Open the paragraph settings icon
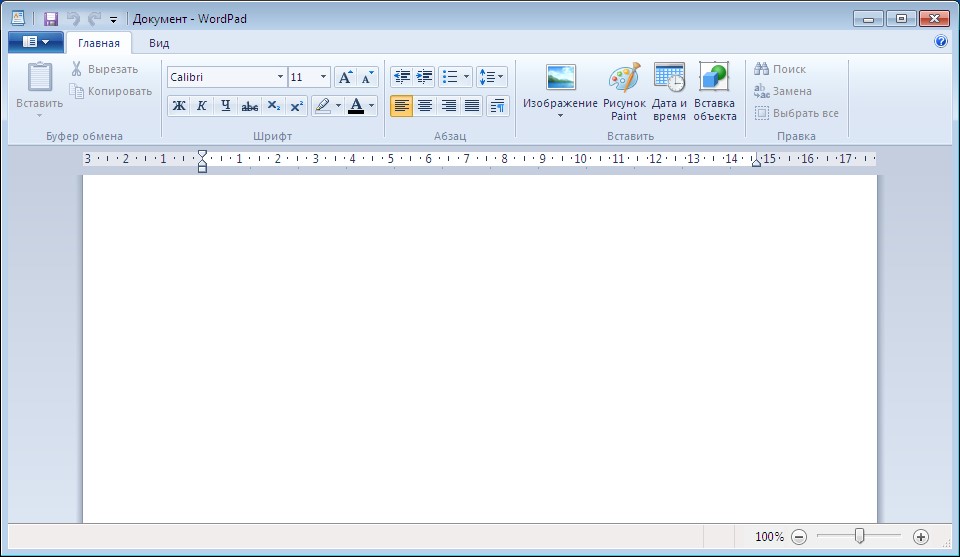 498,106
